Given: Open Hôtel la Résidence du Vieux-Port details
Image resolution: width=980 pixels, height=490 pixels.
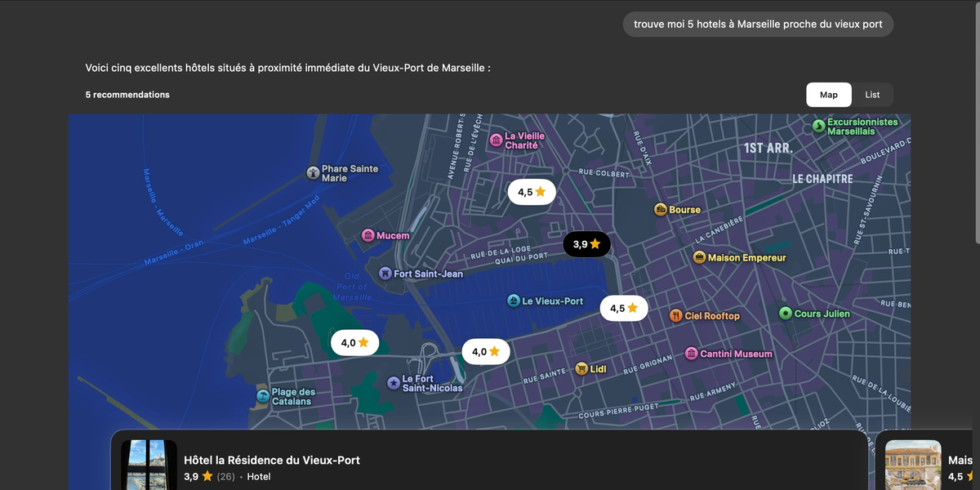Looking at the screenshot, I should point(273,460).
